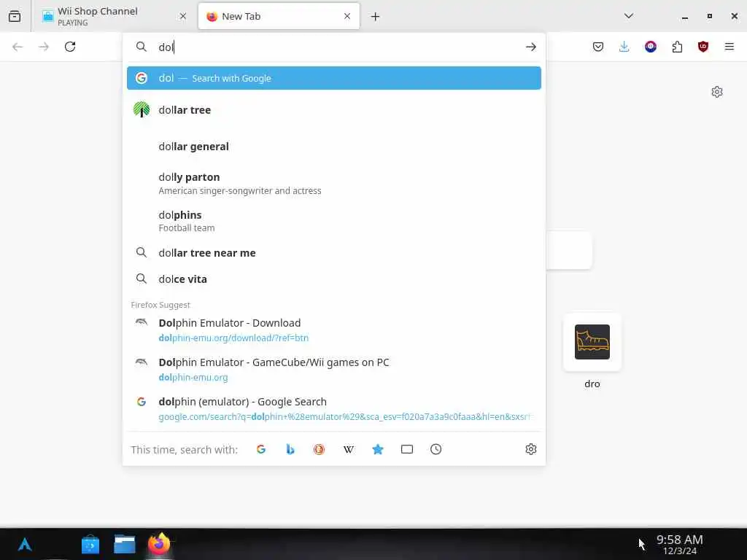This screenshot has height=560, width=747.
Task: Click the Firefox taskbar icon
Action: coord(159,544)
